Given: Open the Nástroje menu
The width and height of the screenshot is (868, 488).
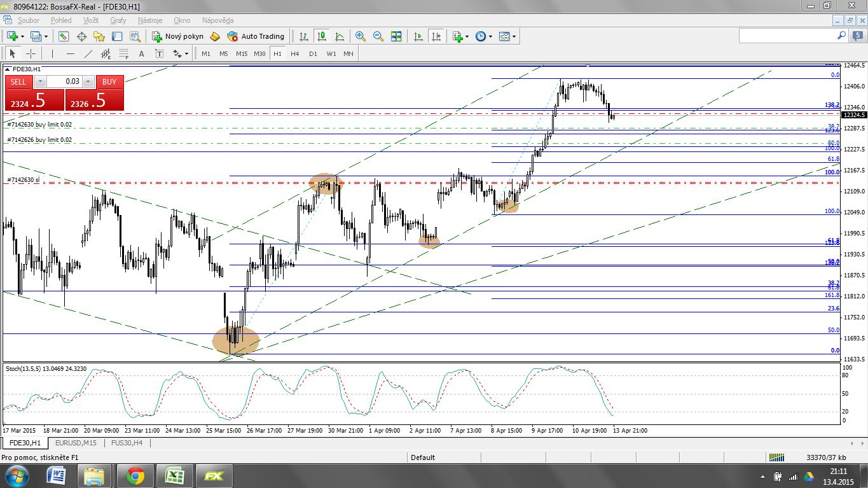Looking at the screenshot, I should pyautogui.click(x=150, y=20).
